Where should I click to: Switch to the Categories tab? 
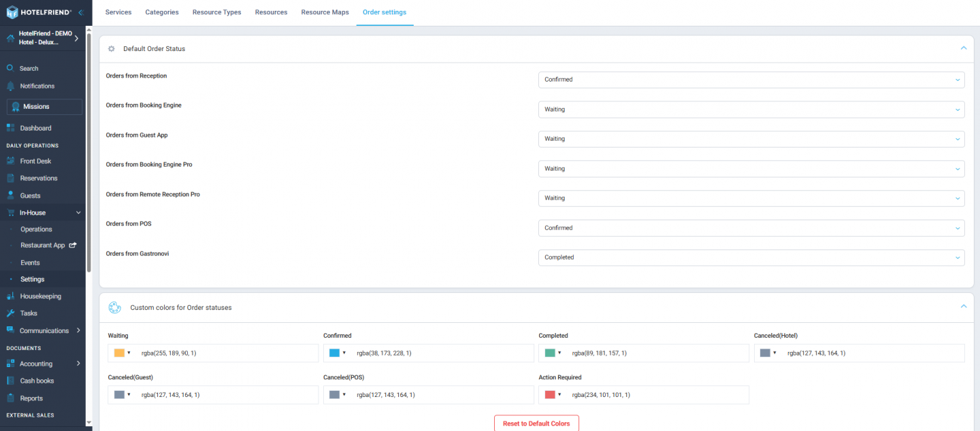pyautogui.click(x=161, y=12)
